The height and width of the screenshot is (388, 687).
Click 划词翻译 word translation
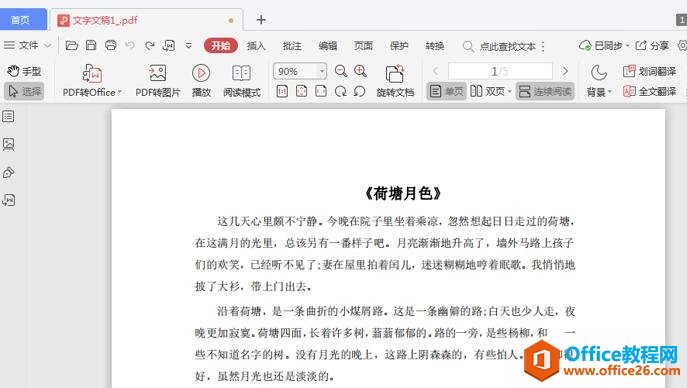pos(649,71)
